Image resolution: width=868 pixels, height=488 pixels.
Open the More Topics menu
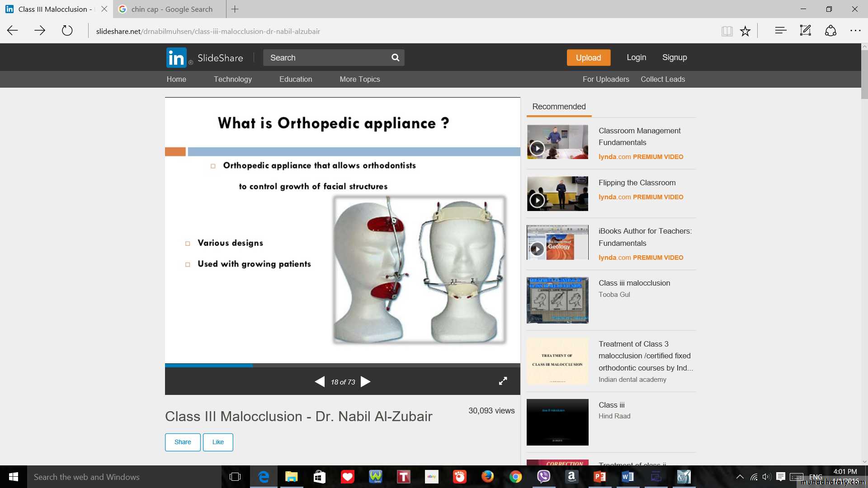[x=359, y=79]
